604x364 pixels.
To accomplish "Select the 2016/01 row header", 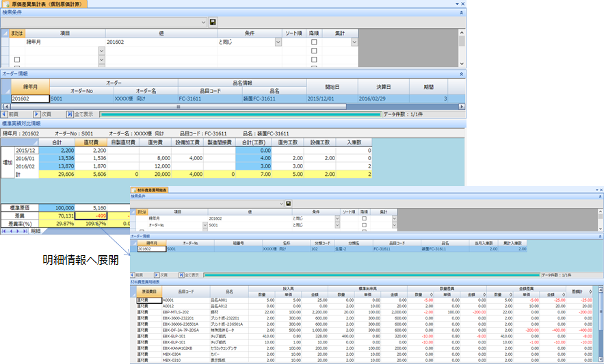I will (x=26, y=158).
